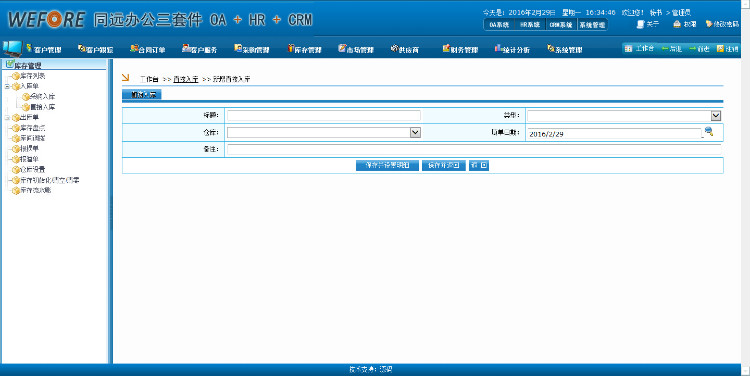Image resolution: width=750 pixels, height=376 pixels.
Task: Click the order date field showing 2016/2/29
Action: pyautogui.click(x=615, y=134)
